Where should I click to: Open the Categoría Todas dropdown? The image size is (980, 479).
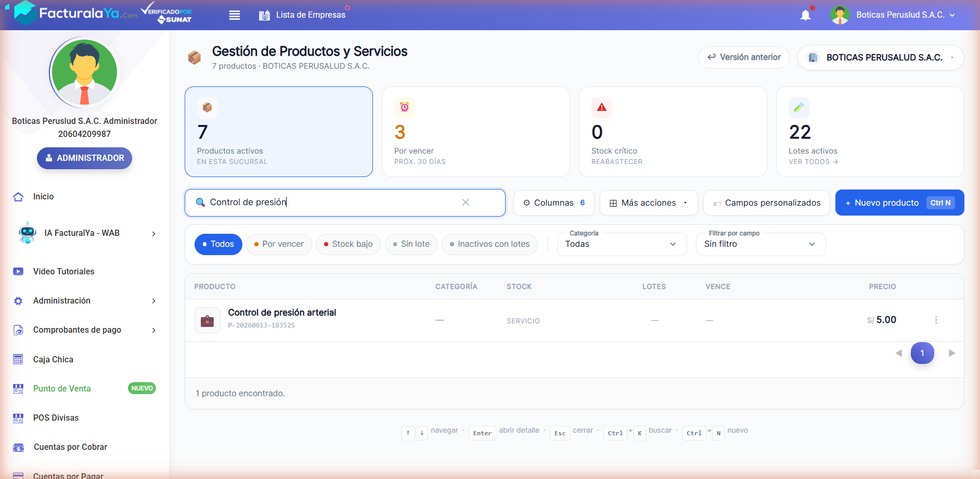click(622, 244)
